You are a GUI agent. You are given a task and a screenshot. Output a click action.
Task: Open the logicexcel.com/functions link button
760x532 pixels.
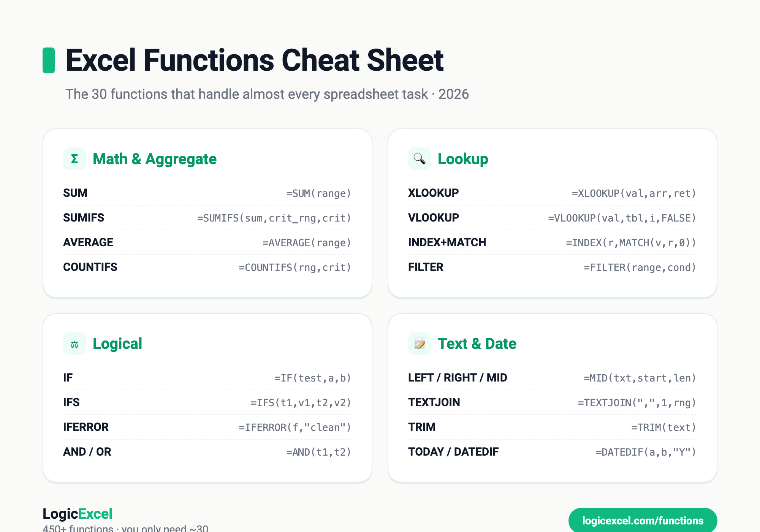click(643, 520)
